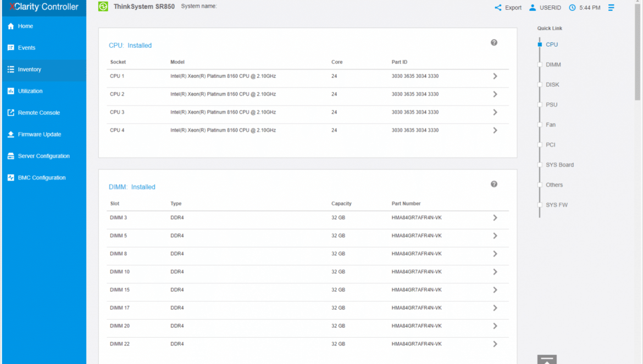Viewport: 643px width, 364px height.
Task: Open the Home menu item
Action: coord(45,26)
